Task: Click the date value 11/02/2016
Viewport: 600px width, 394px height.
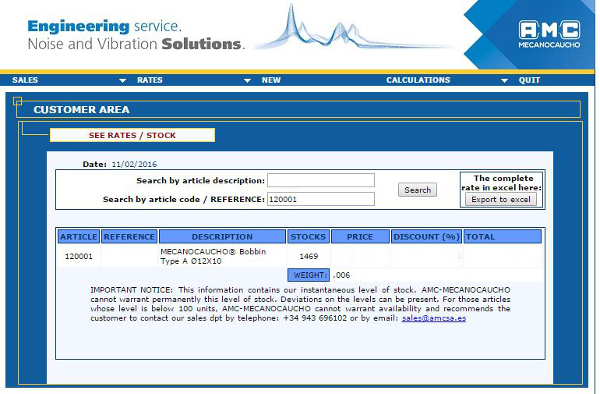Action: [x=134, y=164]
